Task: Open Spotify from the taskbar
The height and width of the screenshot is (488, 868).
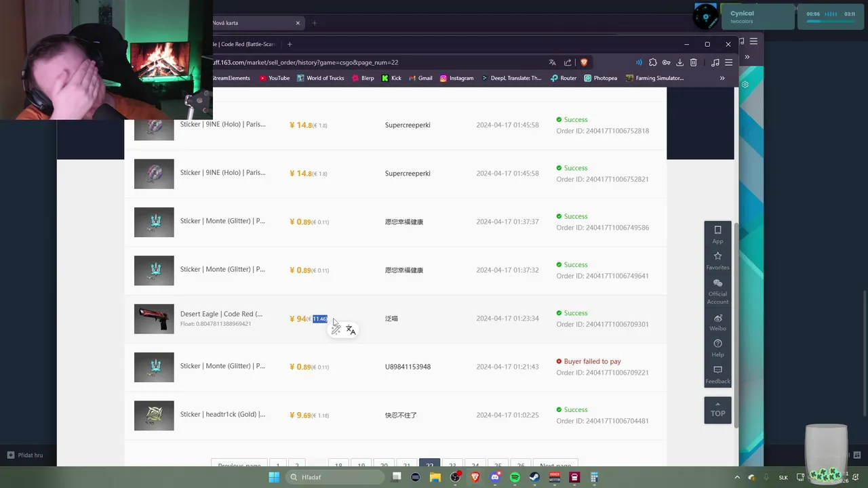Action: point(515,477)
